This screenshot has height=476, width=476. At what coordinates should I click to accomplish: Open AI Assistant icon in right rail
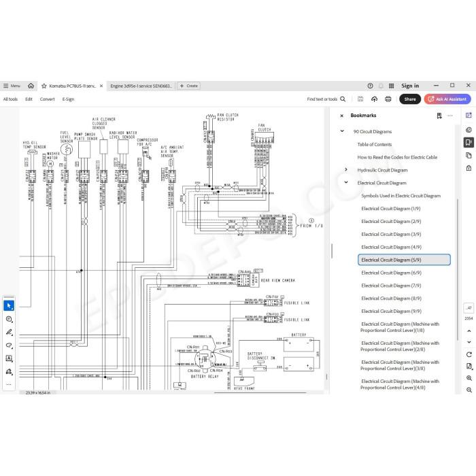coord(469,116)
